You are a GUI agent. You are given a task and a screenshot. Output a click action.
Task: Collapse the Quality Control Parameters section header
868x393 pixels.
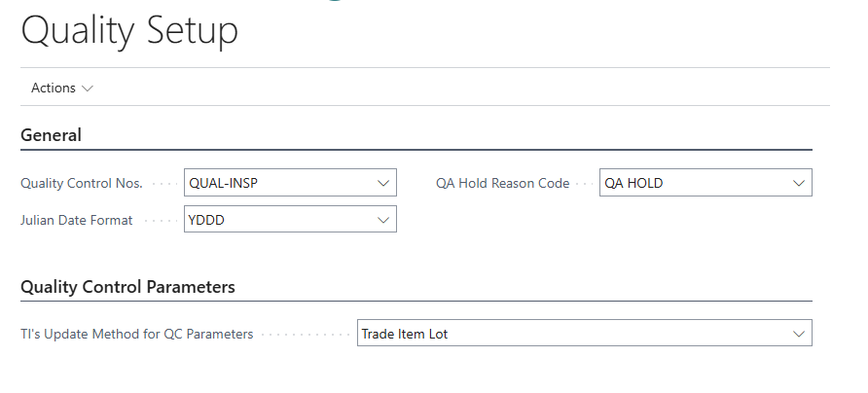point(127,287)
